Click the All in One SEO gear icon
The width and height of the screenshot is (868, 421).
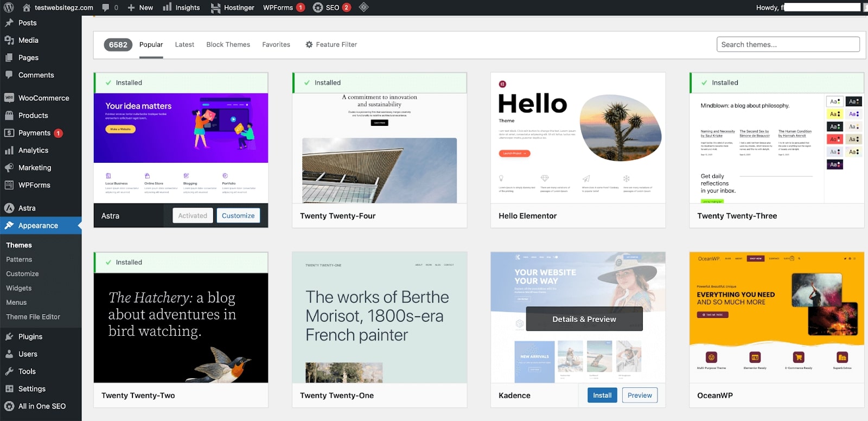[9, 406]
